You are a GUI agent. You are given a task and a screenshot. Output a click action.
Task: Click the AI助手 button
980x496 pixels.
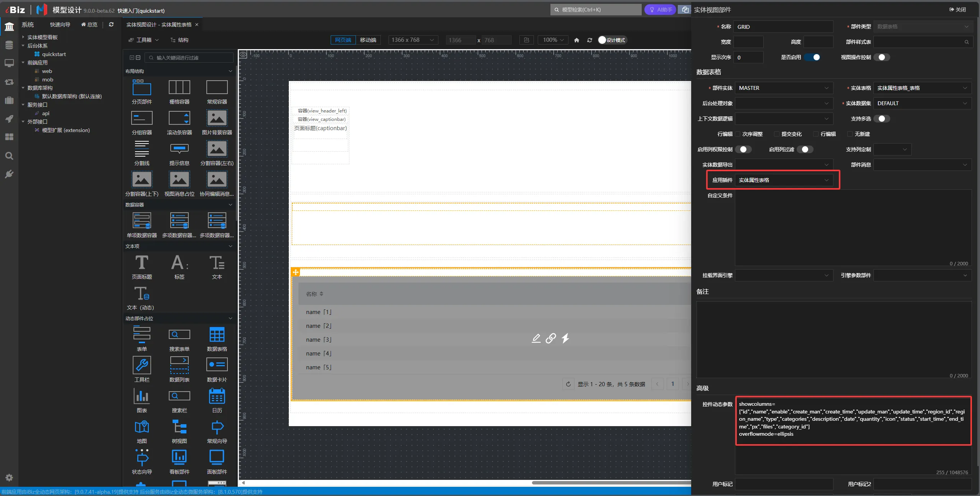[660, 10]
